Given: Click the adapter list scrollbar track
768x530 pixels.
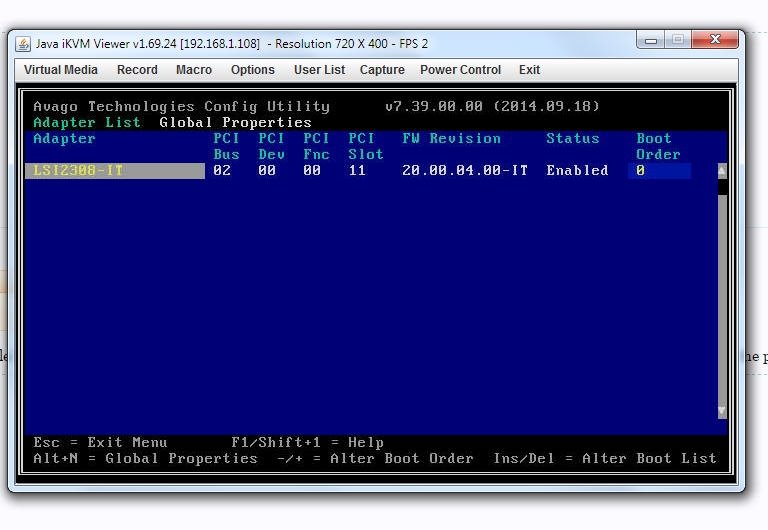Looking at the screenshot, I should tap(722, 299).
